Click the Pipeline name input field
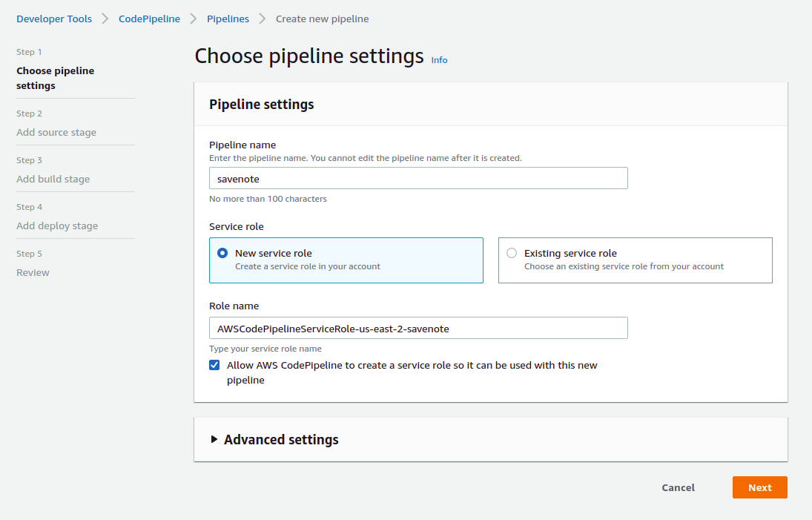Screen dimensions: 812x520 tap(418, 178)
